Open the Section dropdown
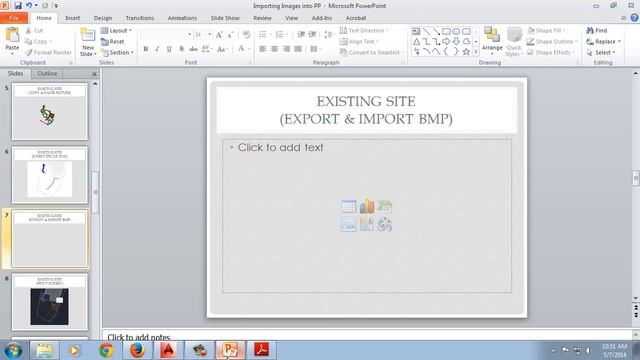 (x=118, y=53)
